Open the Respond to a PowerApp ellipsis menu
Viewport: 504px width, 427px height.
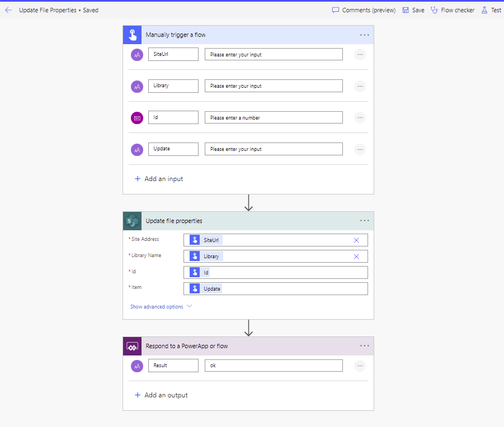point(365,346)
